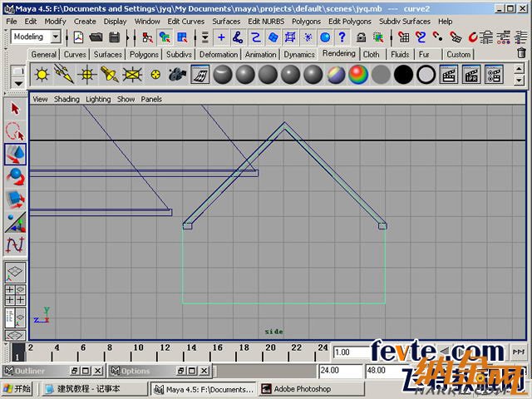Click the IPR render clapperboard icon
Viewport: 532px width, 399px height.
tap(473, 75)
